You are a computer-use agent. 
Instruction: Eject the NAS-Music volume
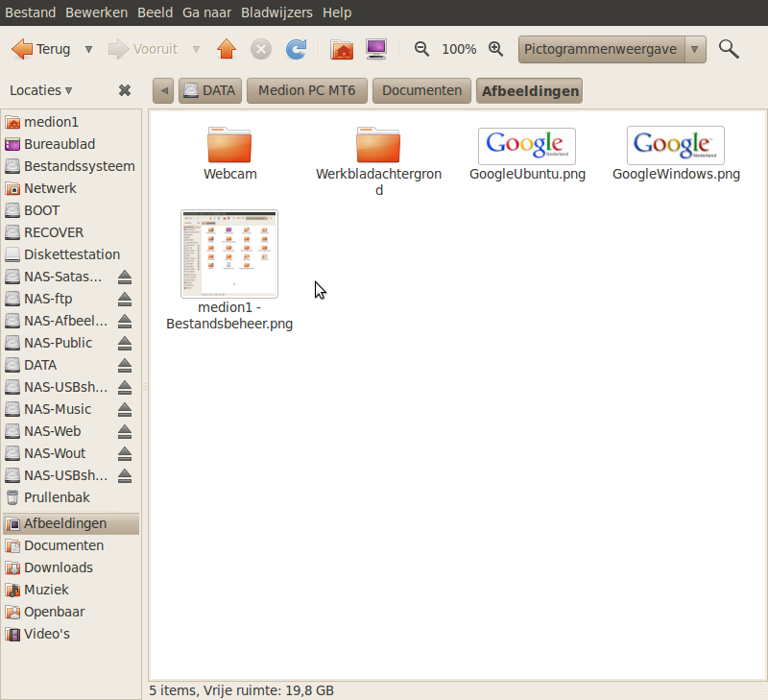point(125,410)
